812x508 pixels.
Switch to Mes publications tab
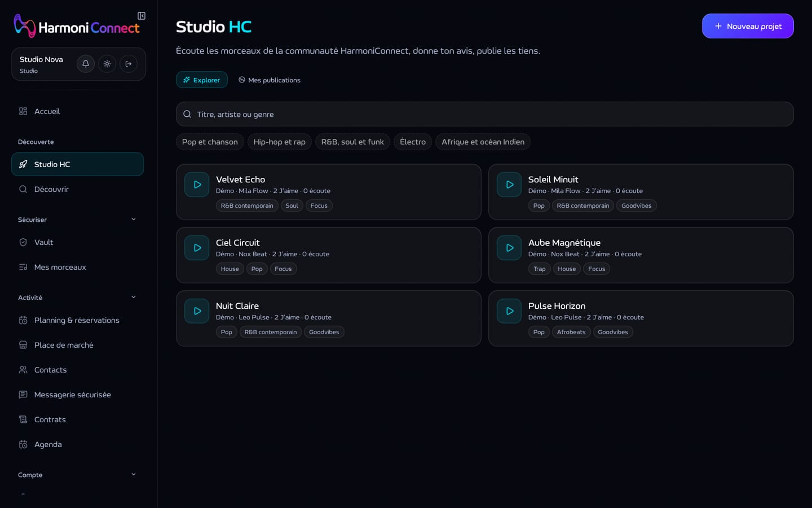269,80
